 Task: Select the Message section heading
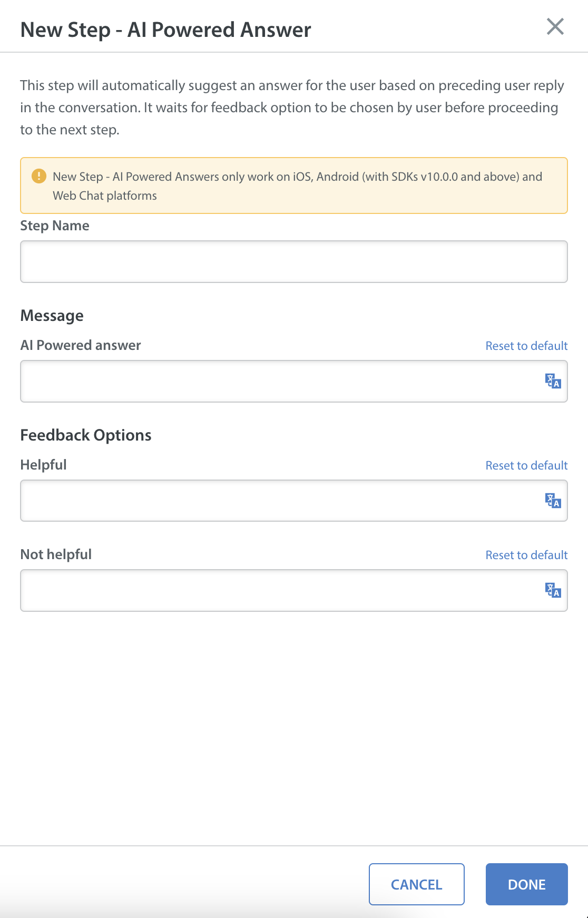[52, 316]
